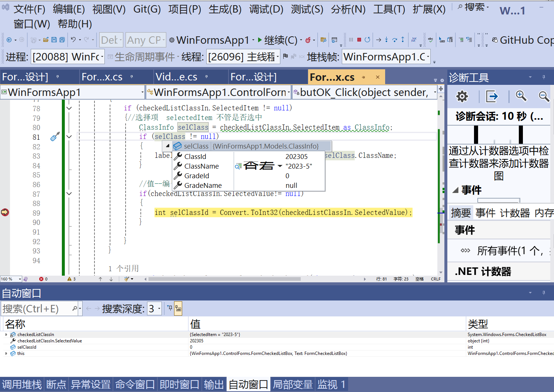
Task: Collapse the selClass datatip expander triangle
Action: (168, 146)
